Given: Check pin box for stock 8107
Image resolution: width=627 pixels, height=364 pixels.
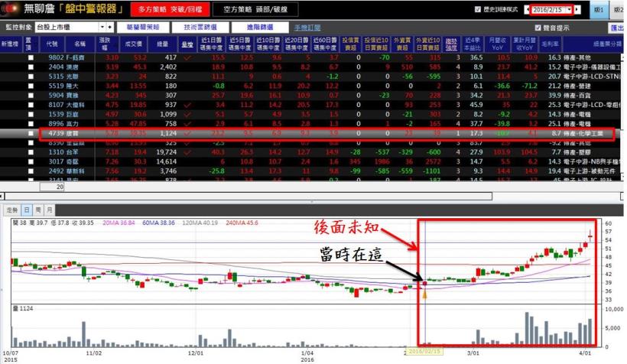Looking at the screenshot, I should click(x=31, y=105).
